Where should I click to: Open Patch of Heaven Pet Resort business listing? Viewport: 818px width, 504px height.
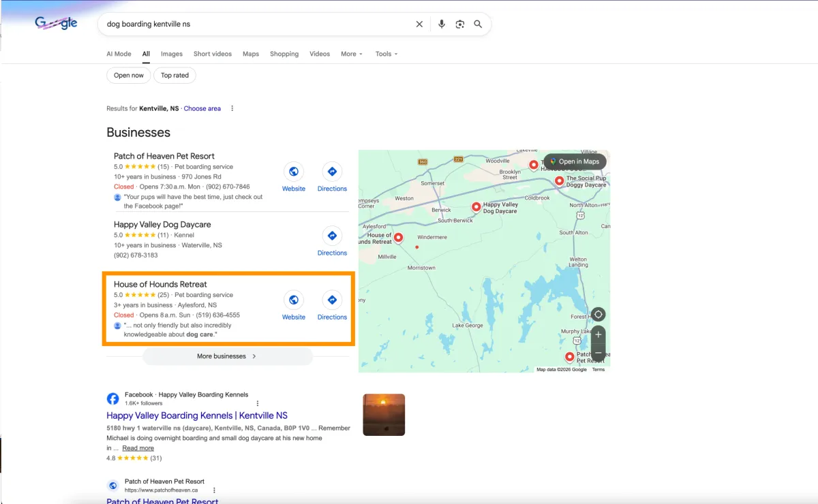(164, 156)
